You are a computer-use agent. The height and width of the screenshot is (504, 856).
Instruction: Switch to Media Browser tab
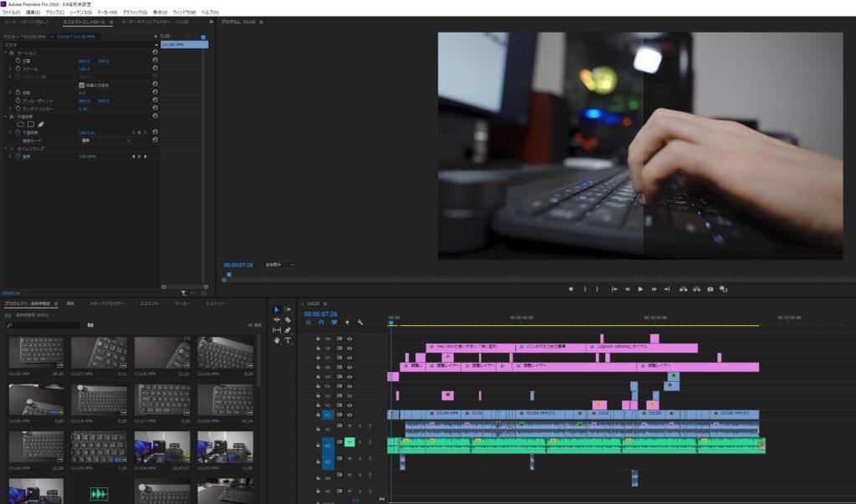[x=106, y=303]
